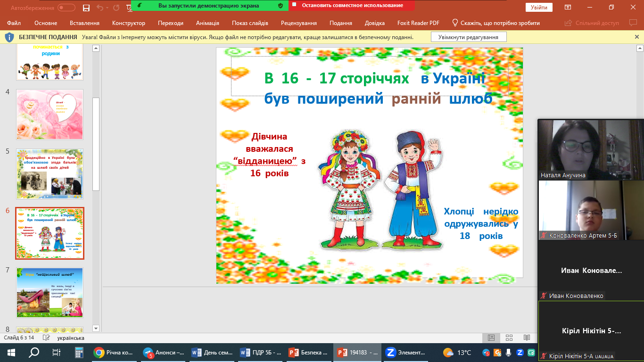The width and height of the screenshot is (644, 362).
Task: Switch to Word 'ПДР 5Б' taskbar document
Action: click(x=261, y=352)
